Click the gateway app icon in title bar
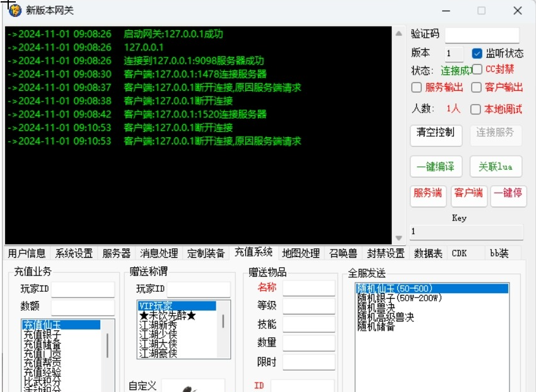The height and width of the screenshot is (392, 536). click(x=15, y=11)
